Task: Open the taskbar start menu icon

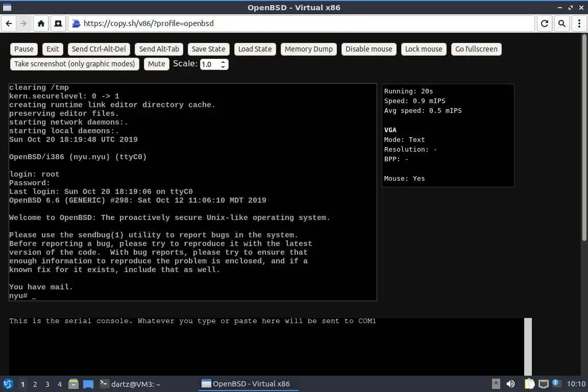Action: pyautogui.click(x=8, y=384)
